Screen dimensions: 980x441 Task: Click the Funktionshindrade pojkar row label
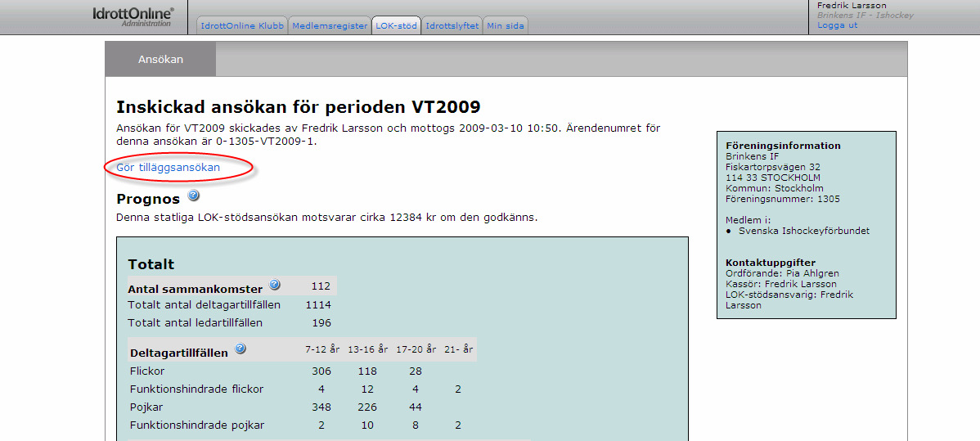pyautogui.click(x=197, y=425)
